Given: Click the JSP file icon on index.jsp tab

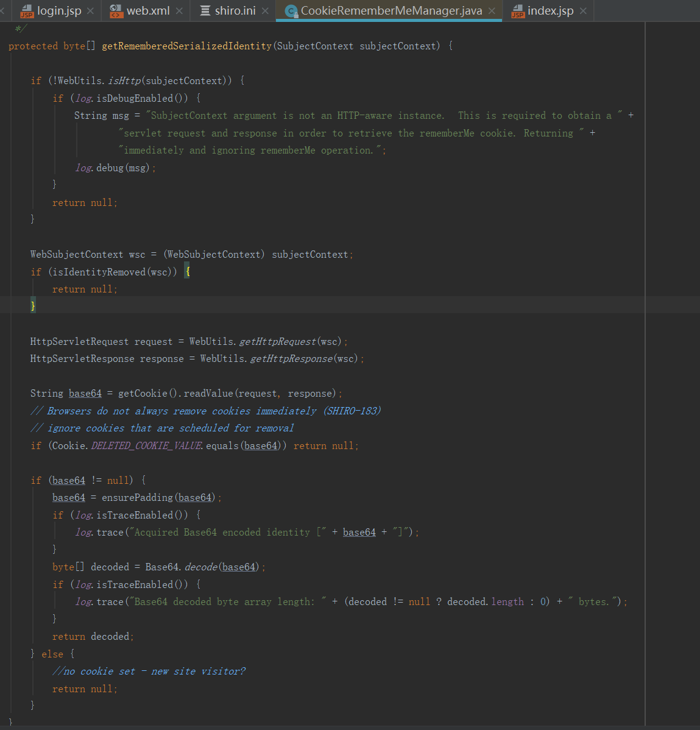Looking at the screenshot, I should [x=518, y=11].
